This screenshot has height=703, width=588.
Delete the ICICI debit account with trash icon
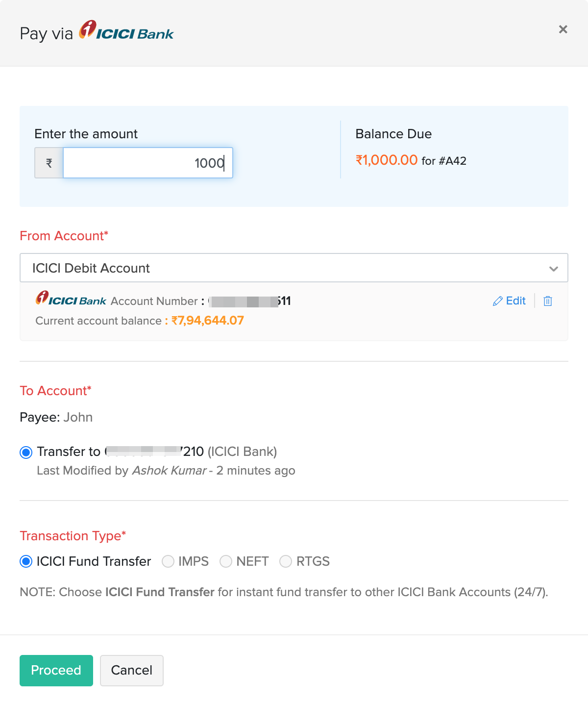548,301
